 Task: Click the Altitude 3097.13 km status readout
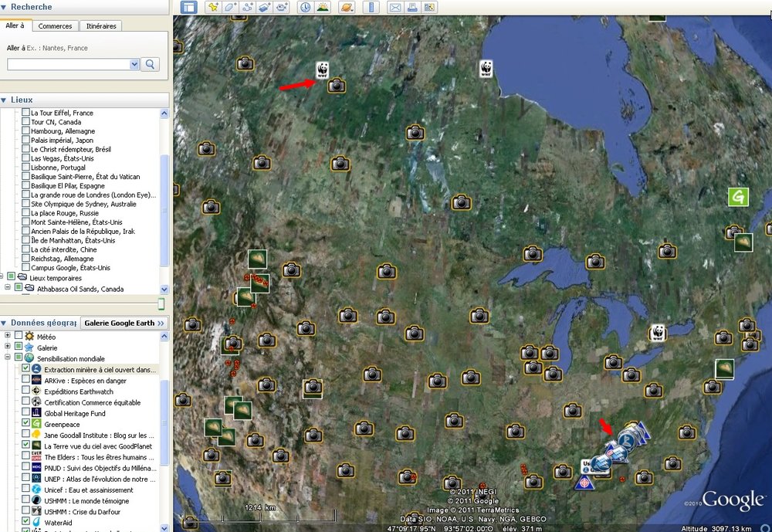pyautogui.click(x=716, y=528)
